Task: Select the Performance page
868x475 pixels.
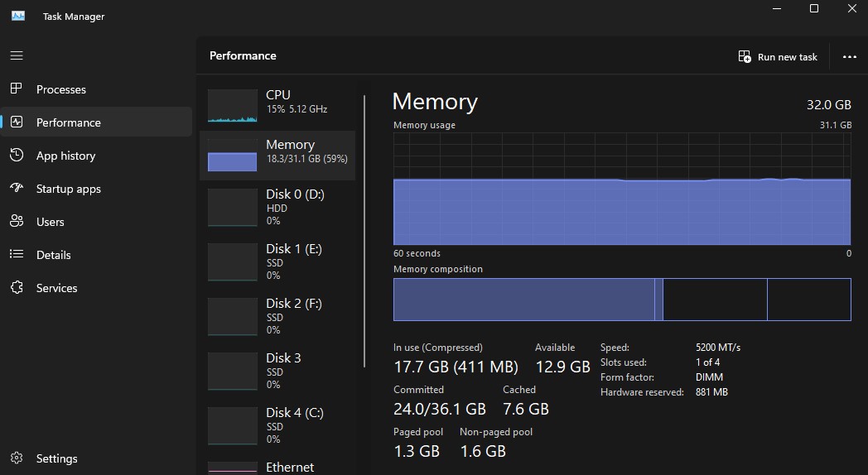Action: [x=96, y=122]
